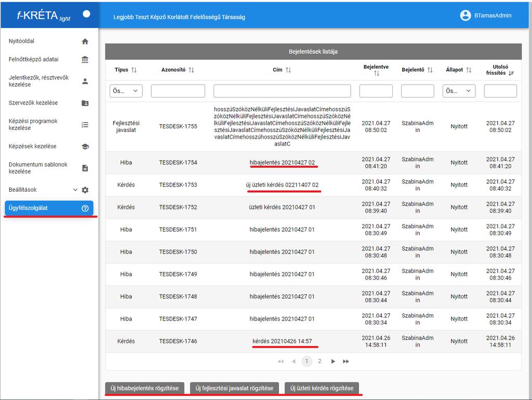Select page 1 in pagination
The width and height of the screenshot is (532, 400).
click(307, 362)
